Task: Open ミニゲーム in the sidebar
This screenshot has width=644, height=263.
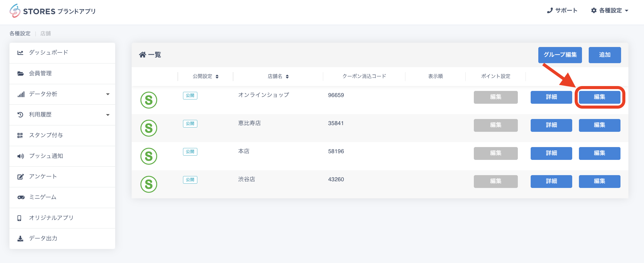Action: pos(62,197)
